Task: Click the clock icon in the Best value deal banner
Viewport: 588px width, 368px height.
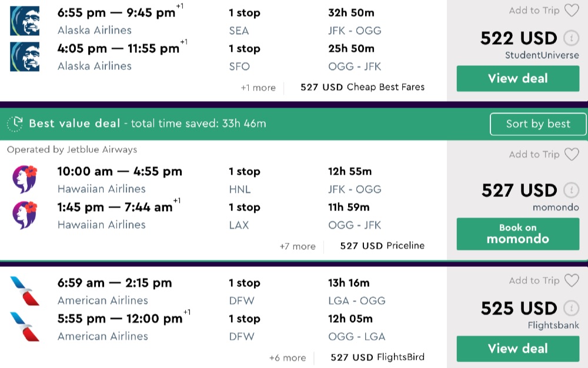Action: [15, 123]
